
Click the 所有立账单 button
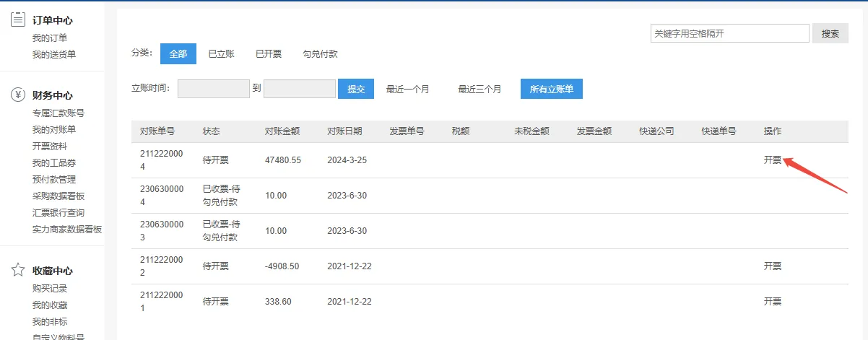coord(551,89)
